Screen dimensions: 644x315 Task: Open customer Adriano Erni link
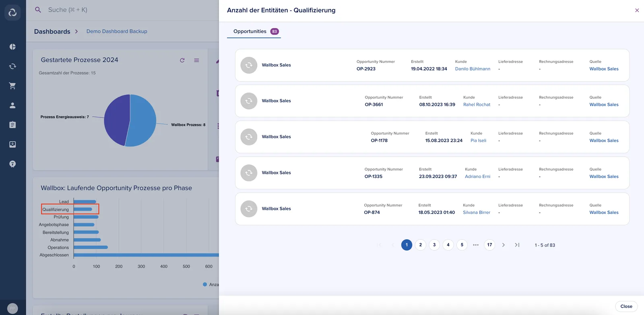coord(478,176)
